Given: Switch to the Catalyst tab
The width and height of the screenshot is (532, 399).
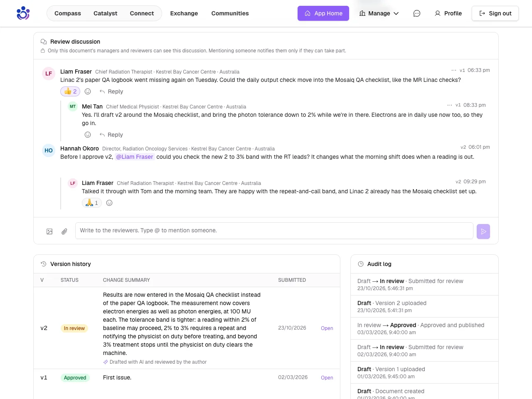Looking at the screenshot, I should (x=105, y=13).
